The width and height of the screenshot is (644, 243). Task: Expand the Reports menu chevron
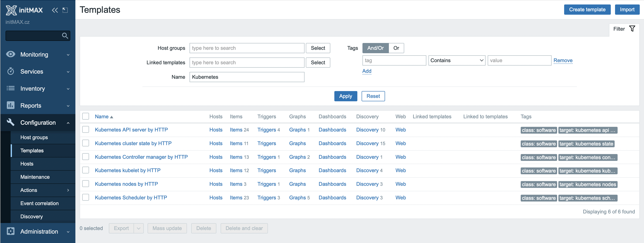tap(68, 106)
